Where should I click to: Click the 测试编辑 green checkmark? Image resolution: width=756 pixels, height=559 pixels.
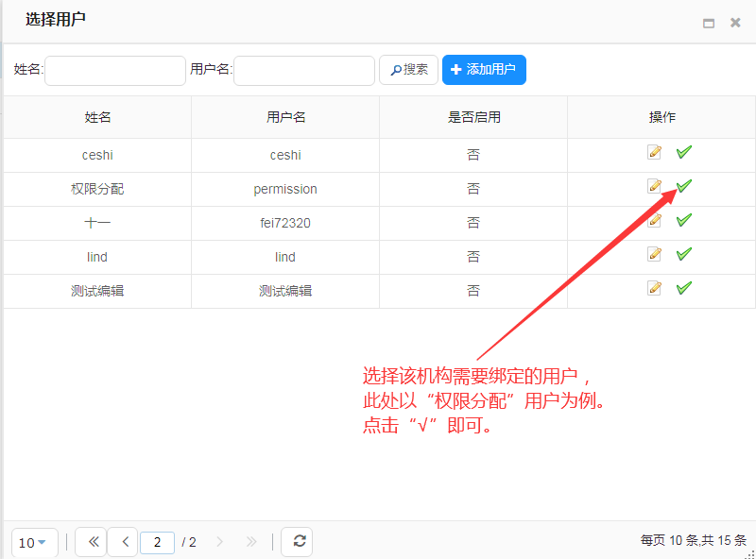(682, 288)
